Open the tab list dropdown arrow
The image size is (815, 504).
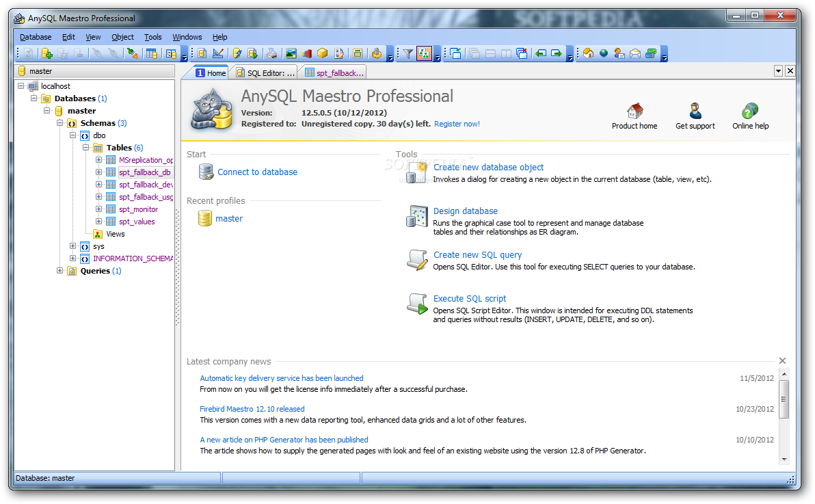click(x=778, y=70)
